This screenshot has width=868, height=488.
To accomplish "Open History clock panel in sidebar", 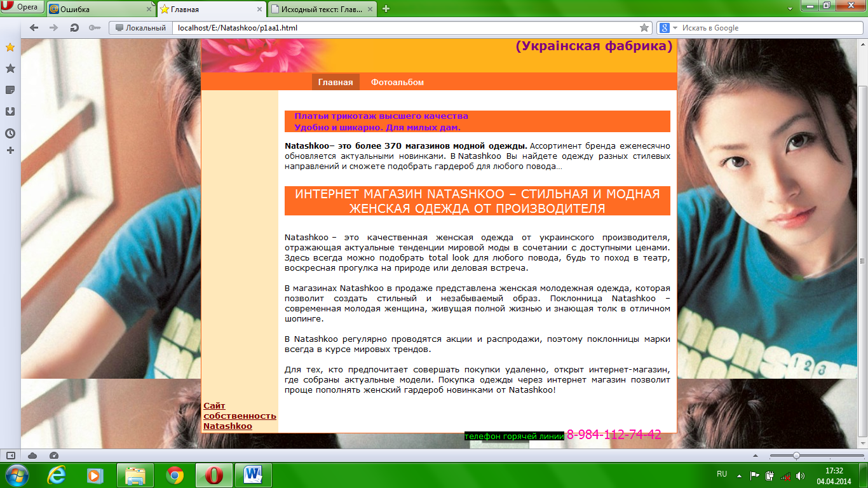I will coord(10,133).
